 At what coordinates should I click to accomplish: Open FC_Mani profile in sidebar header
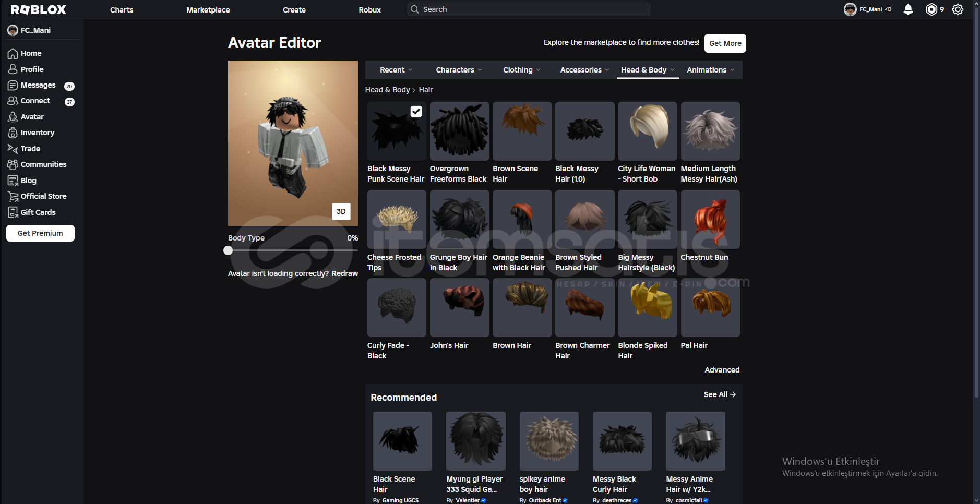point(29,30)
